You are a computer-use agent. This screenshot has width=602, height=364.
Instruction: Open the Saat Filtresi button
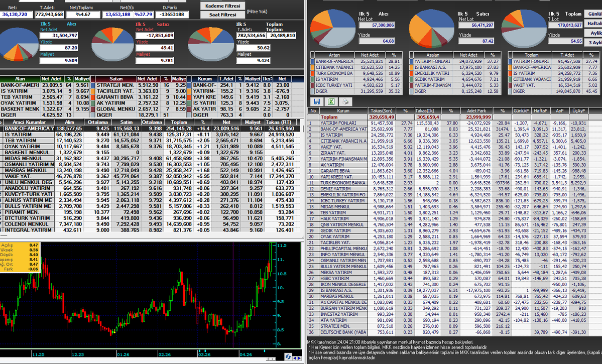click(223, 15)
